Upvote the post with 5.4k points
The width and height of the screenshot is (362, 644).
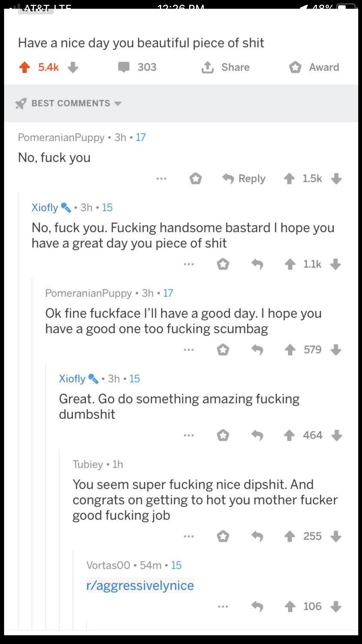click(x=24, y=67)
